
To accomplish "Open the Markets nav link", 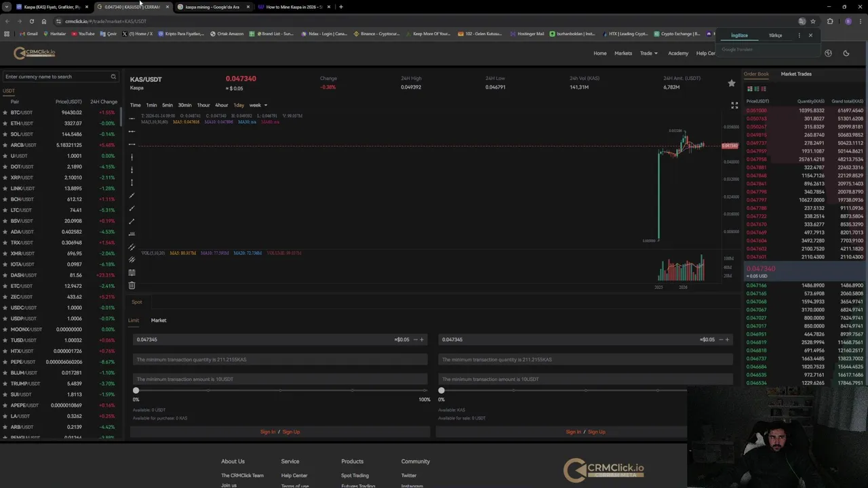I will 623,53.
